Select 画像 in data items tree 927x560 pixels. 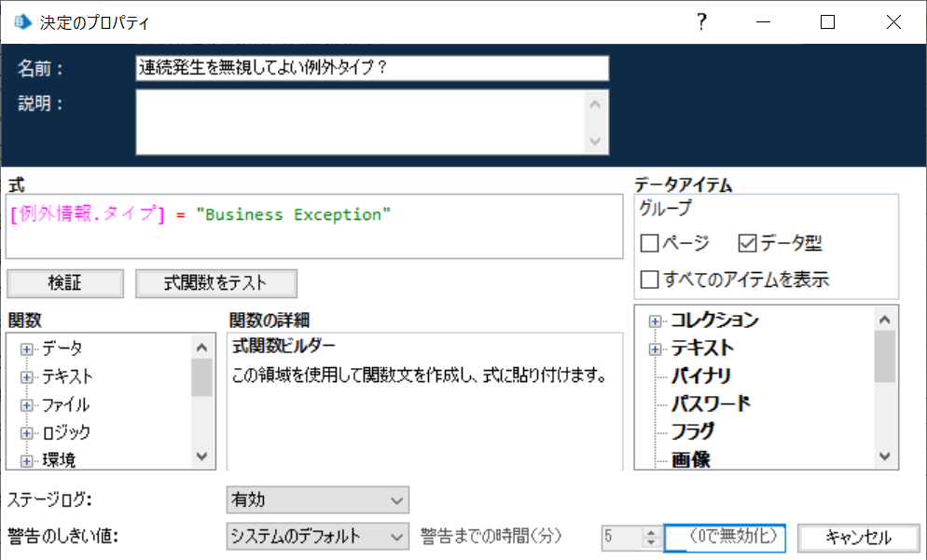(690, 459)
